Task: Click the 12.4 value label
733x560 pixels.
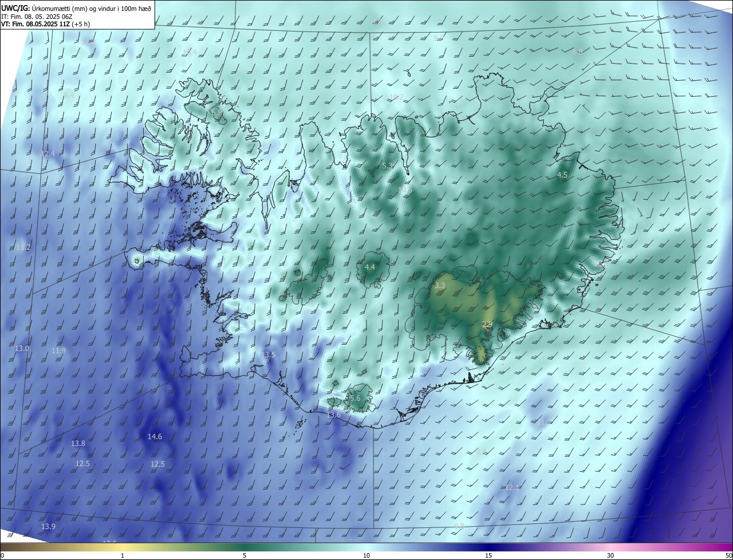Action: coord(48,154)
